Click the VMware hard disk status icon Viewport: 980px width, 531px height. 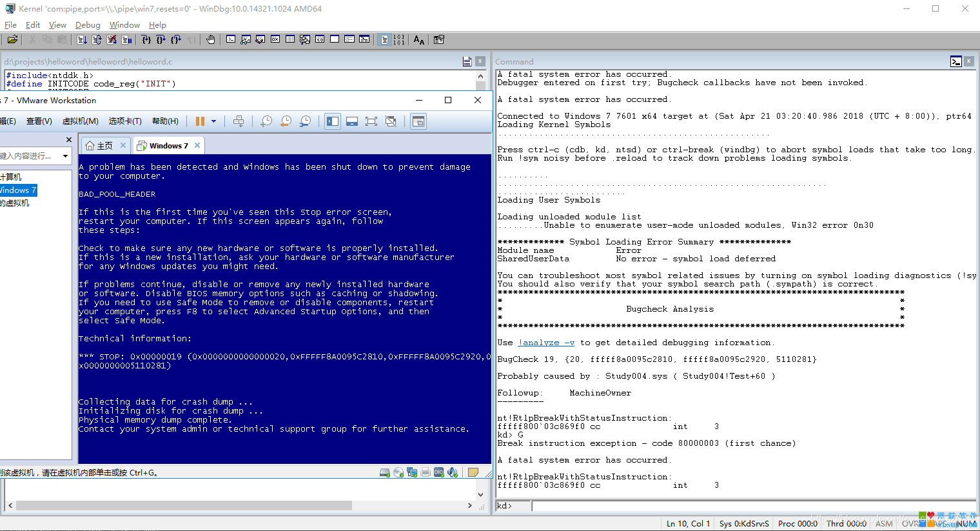[385, 472]
